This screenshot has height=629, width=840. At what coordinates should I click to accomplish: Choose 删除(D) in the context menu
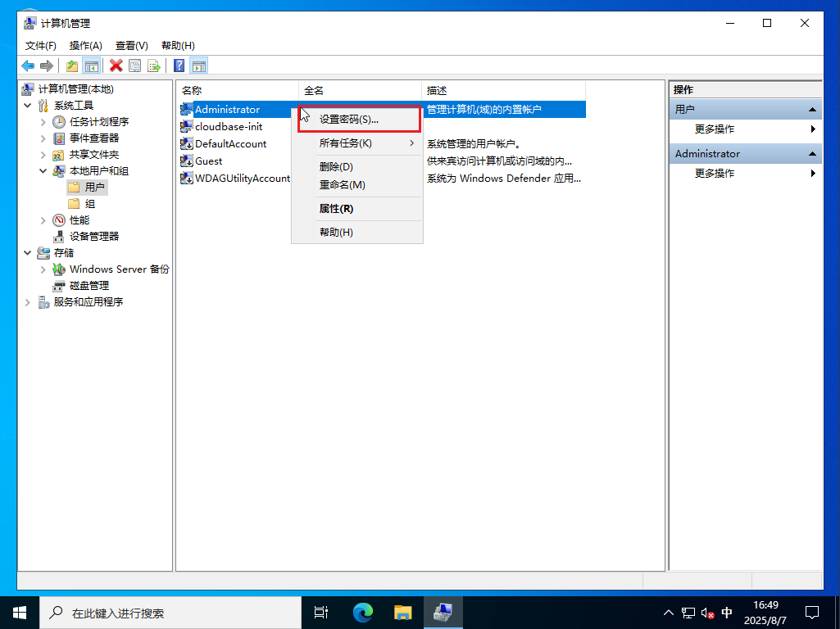point(357,167)
